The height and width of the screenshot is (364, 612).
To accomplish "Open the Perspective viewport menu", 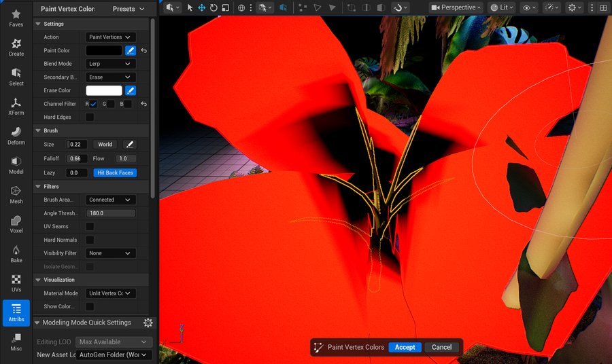I will tap(456, 7).
